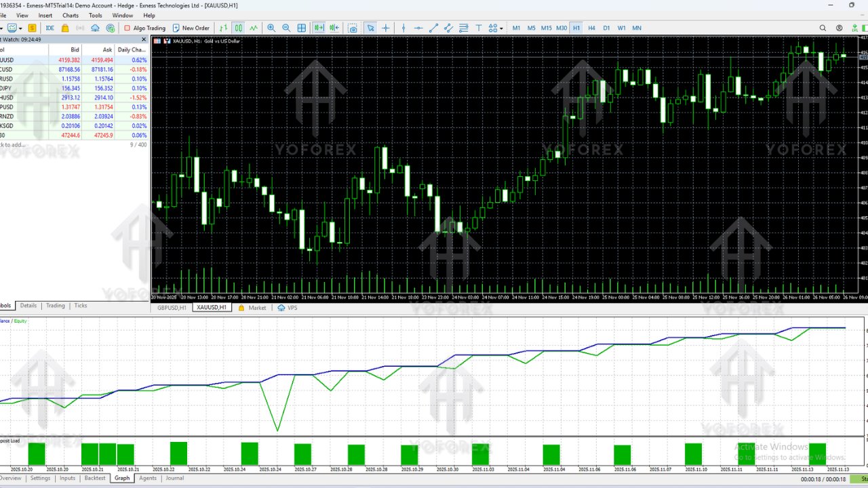
Task: Draw a vertical line with the line tool
Action: [403, 28]
